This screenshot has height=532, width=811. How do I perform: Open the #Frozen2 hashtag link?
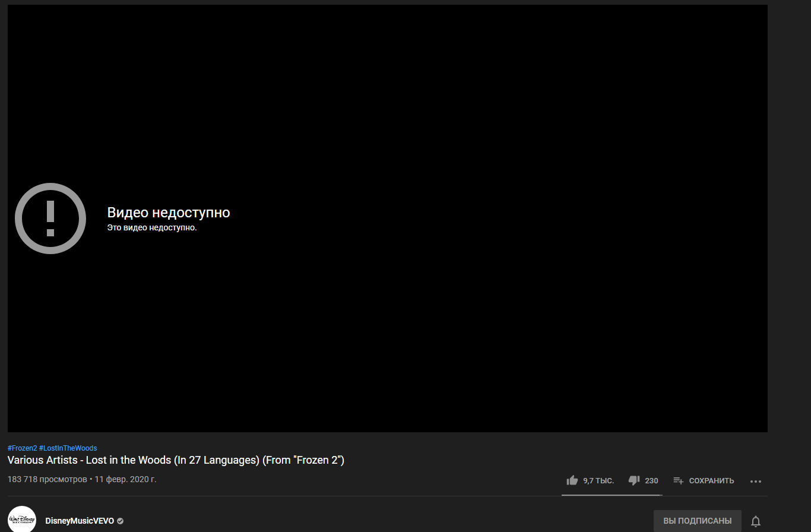click(x=22, y=448)
